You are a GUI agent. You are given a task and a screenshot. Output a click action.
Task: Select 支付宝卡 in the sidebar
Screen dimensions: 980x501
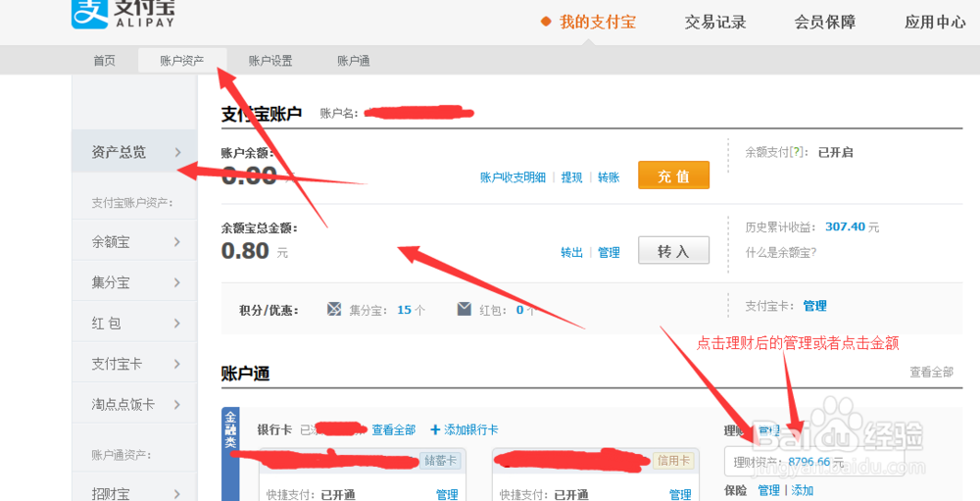click(134, 364)
